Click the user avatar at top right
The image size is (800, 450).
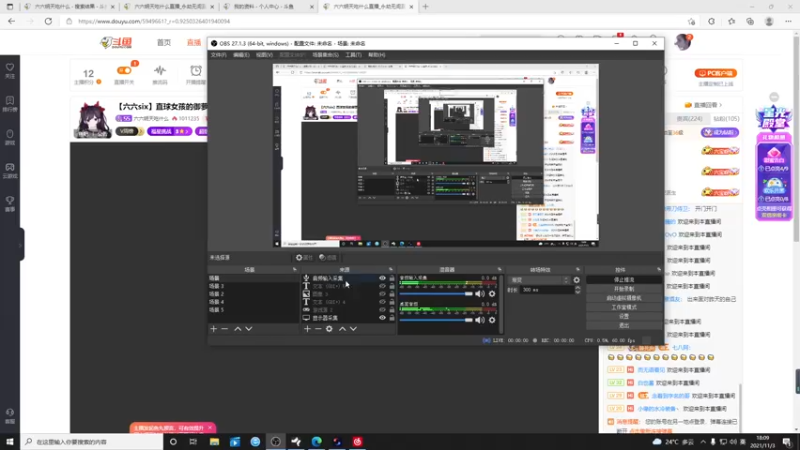coord(682,42)
